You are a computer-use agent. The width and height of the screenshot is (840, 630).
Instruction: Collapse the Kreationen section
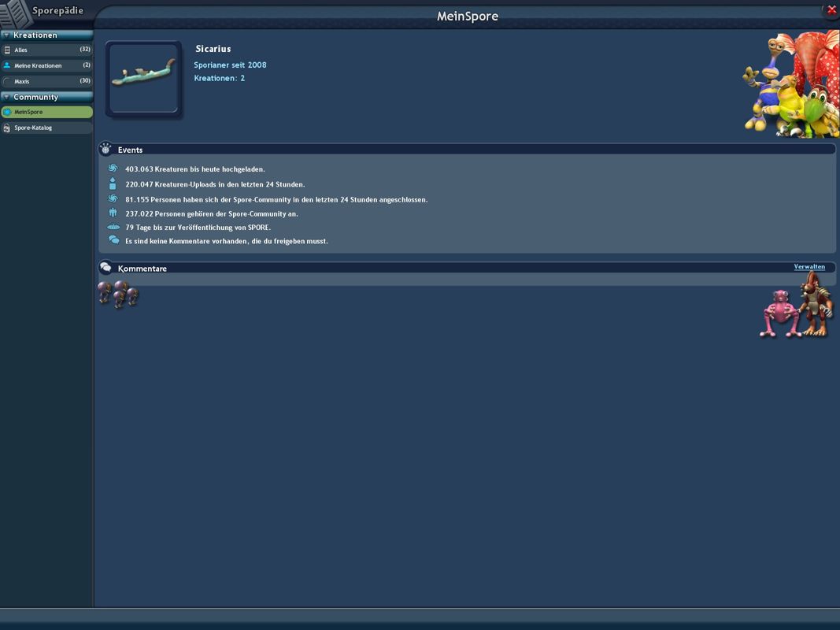pyautogui.click(x=6, y=35)
